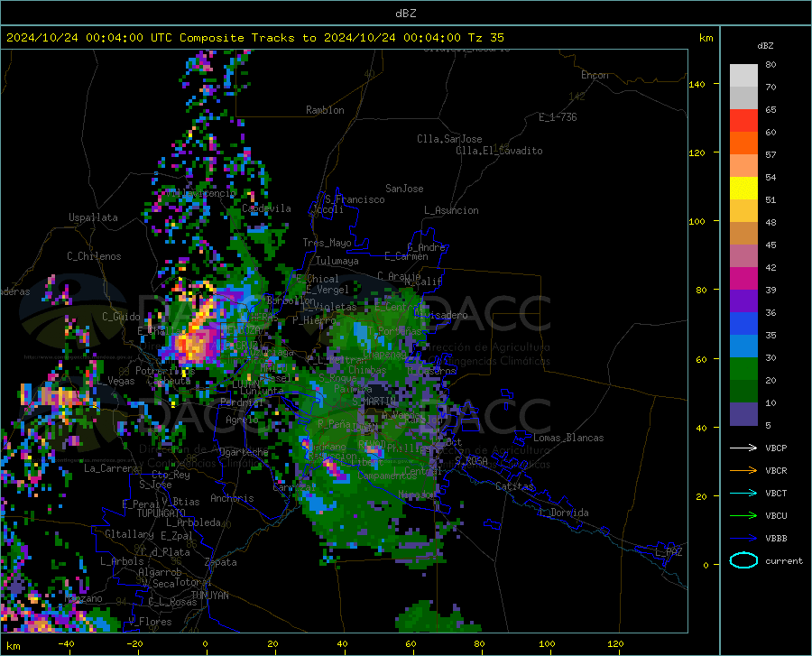Click the Gltallary map label
The width and height of the screenshot is (812, 656).
click(x=129, y=534)
